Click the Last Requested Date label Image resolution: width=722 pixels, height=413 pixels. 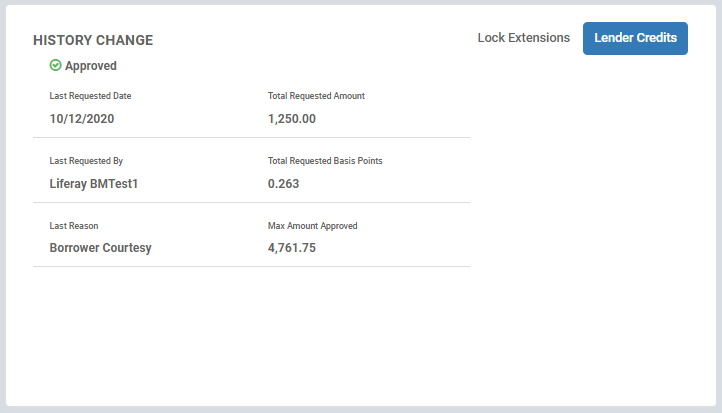pos(90,96)
